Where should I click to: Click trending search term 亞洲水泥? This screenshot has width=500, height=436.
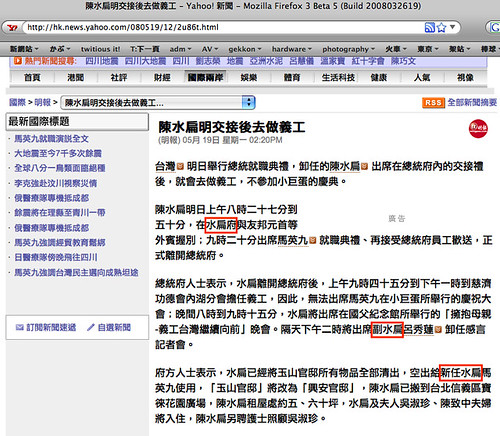click(266, 61)
